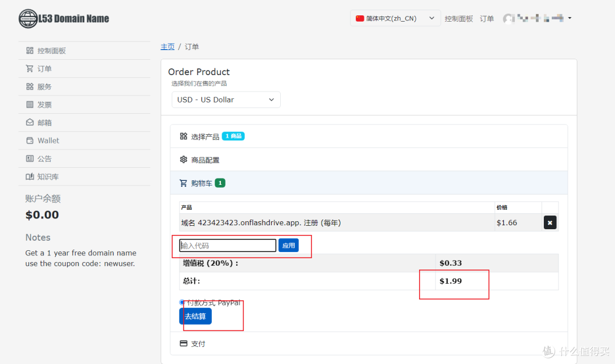Screen dimensions: 615x364
Task: Expand the 商品配置 section
Action: tap(368, 160)
